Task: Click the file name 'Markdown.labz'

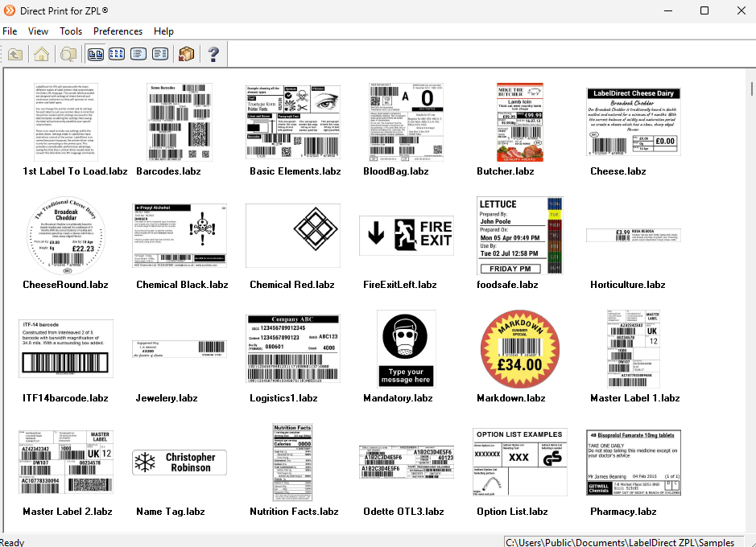Action: [x=511, y=398]
